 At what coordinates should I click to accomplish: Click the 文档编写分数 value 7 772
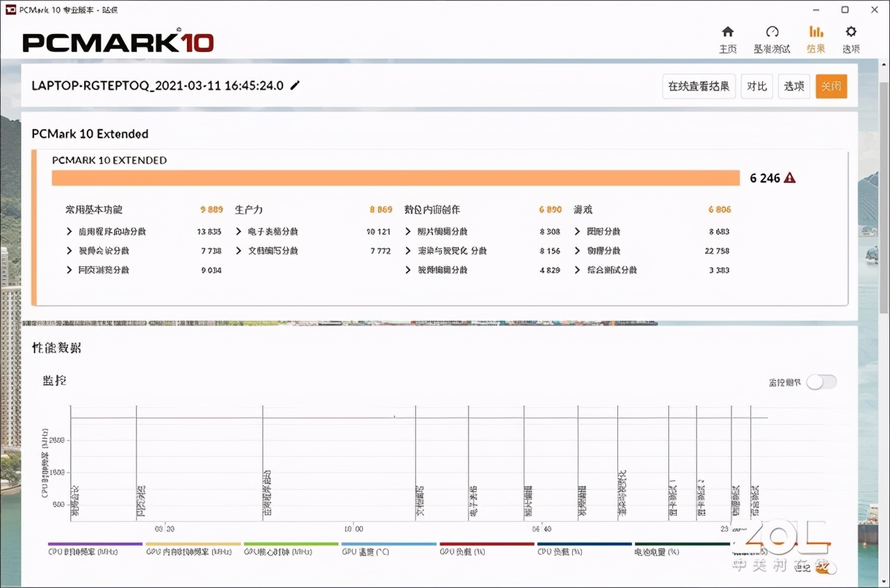(380, 250)
